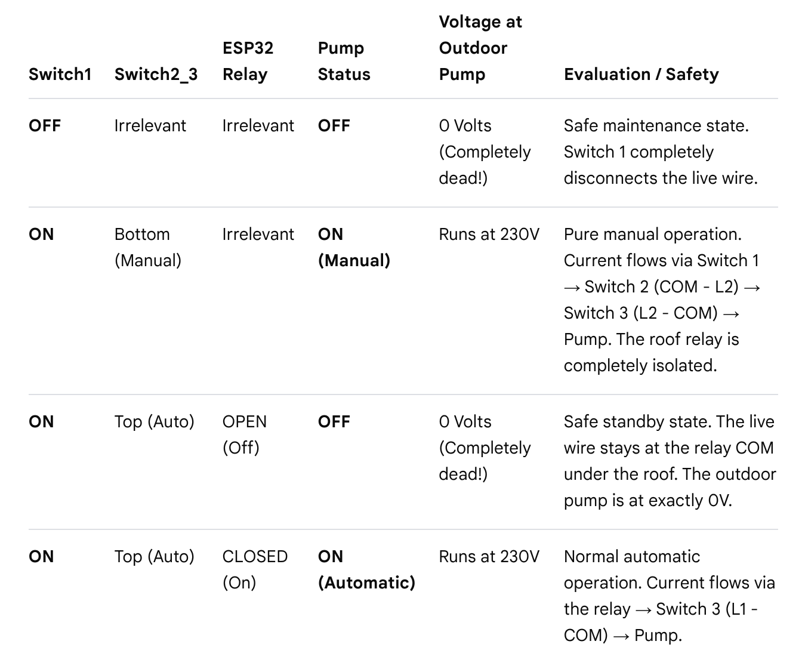The height and width of the screenshot is (672, 802).
Task: Click Top (Auto) in the last row
Action: click(155, 557)
